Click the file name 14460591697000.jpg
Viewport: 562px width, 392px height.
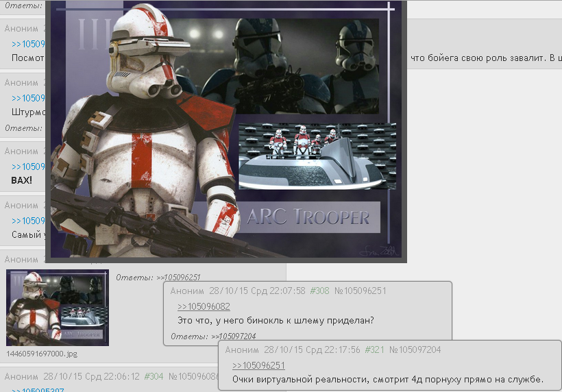pos(42,354)
